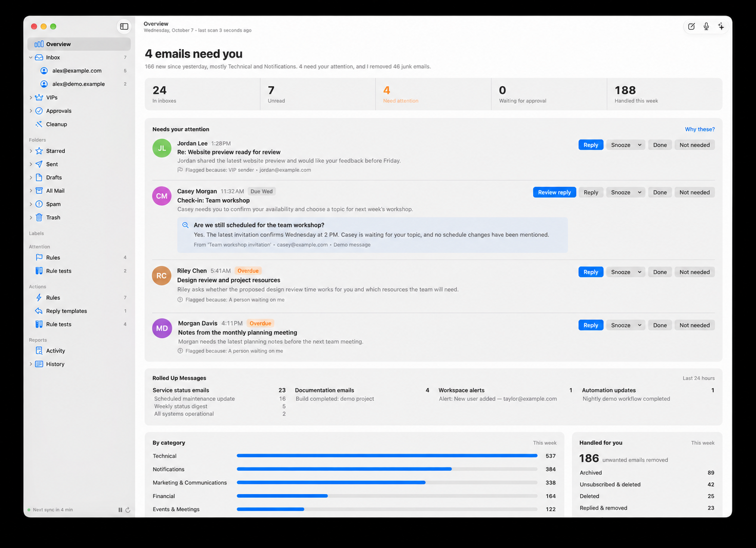
Task: Toggle the sidebar panel icon
Action: point(124,26)
